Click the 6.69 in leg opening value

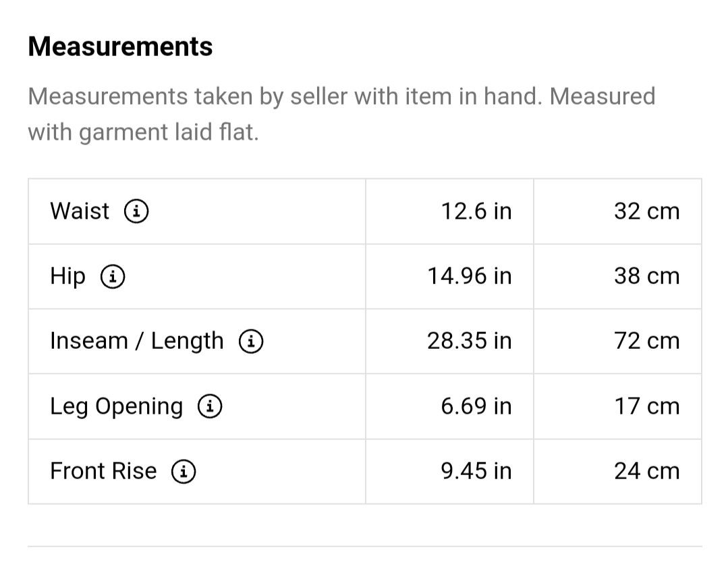(x=476, y=406)
